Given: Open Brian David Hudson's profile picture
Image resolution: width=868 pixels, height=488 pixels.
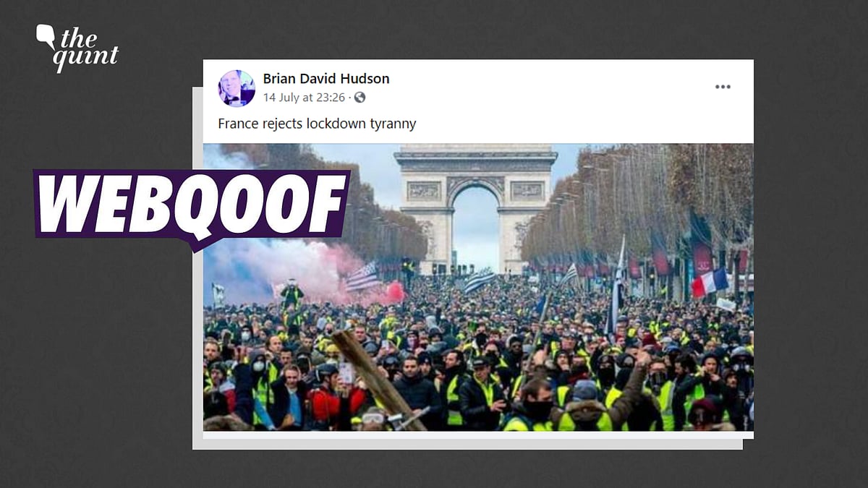Looking at the screenshot, I should (237, 88).
